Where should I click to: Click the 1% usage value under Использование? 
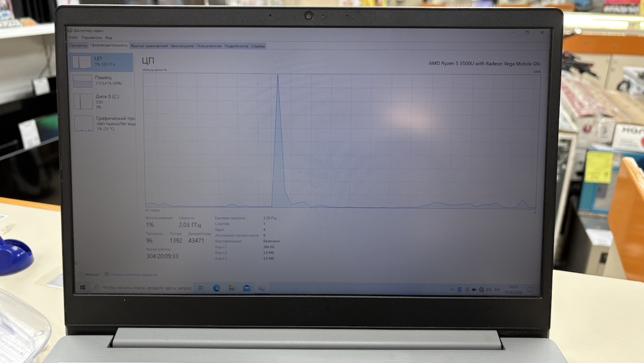coord(150,225)
